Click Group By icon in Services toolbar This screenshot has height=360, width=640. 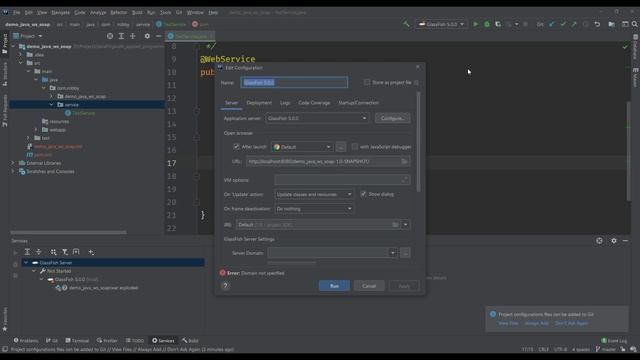(x=53, y=252)
